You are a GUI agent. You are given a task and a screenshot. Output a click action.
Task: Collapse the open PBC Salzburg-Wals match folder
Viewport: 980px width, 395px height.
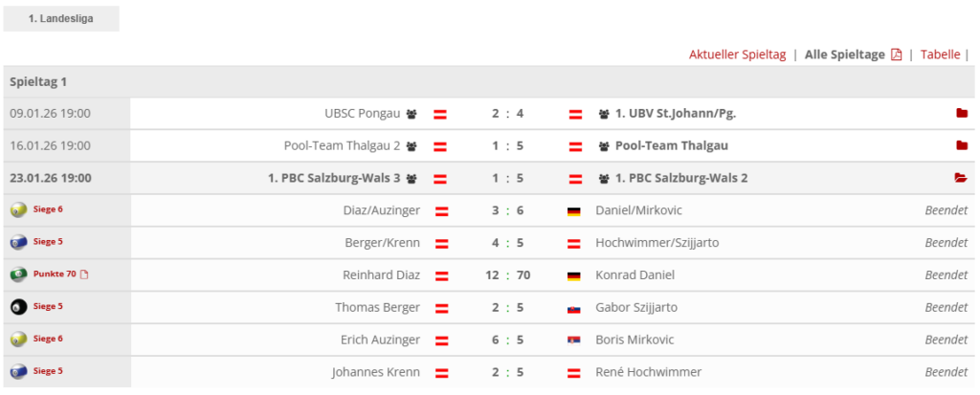coord(961,178)
